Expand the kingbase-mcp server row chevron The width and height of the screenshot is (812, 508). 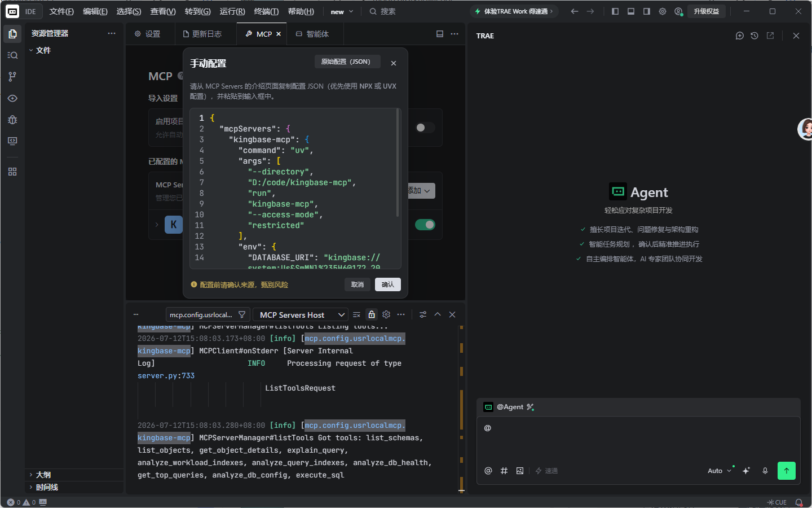click(157, 225)
